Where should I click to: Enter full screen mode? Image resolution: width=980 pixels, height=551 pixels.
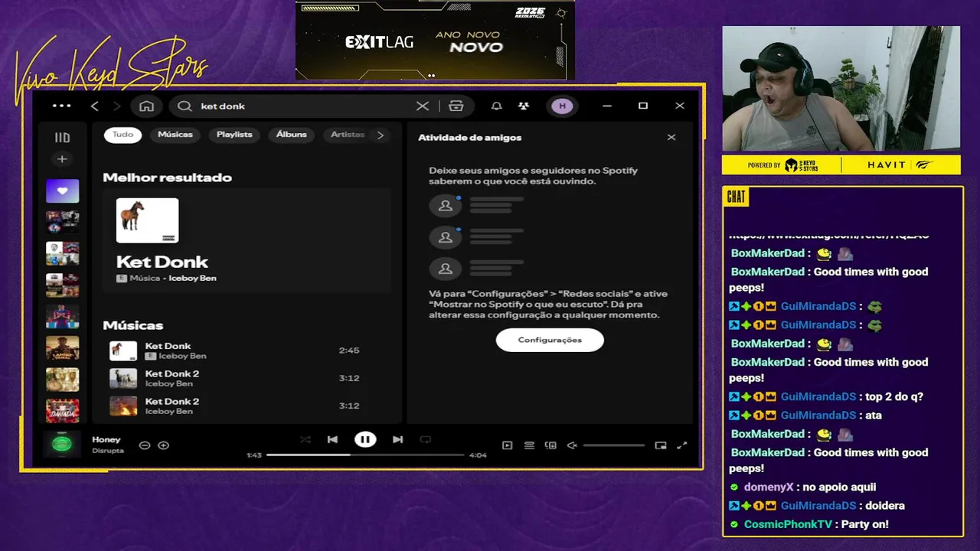(682, 445)
